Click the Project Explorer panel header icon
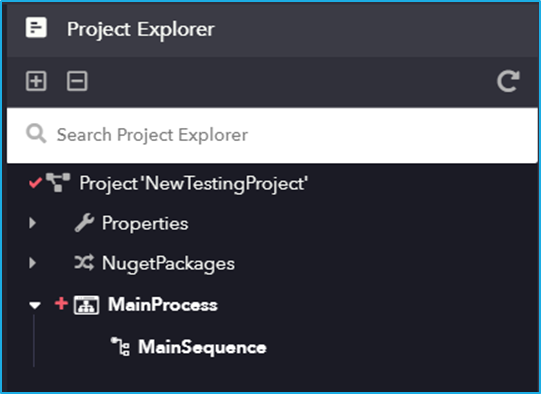 (x=36, y=28)
